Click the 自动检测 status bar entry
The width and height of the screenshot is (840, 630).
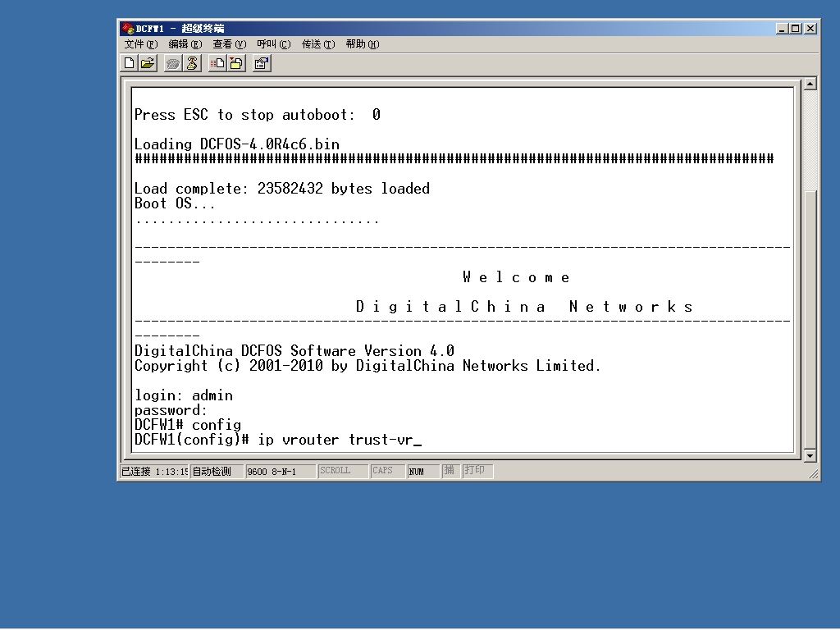pyautogui.click(x=217, y=472)
